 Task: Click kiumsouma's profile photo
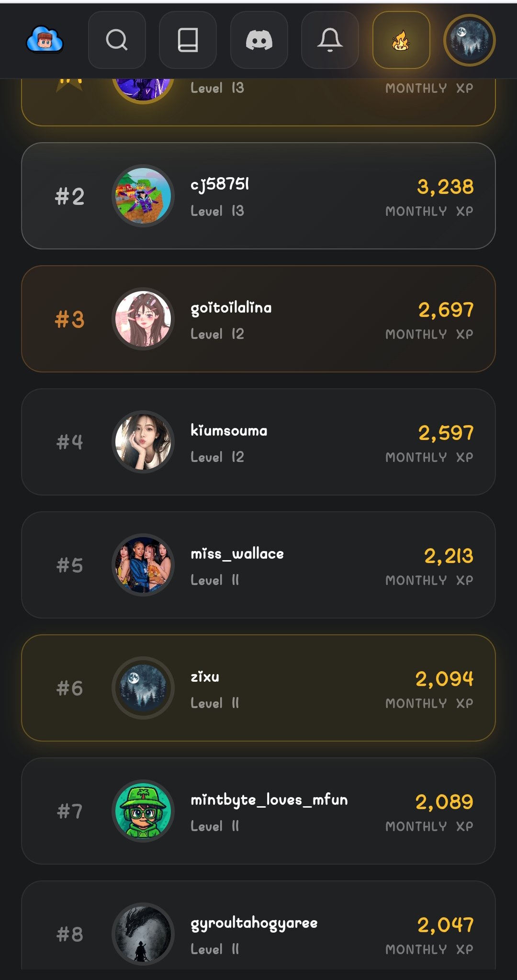[x=143, y=442]
